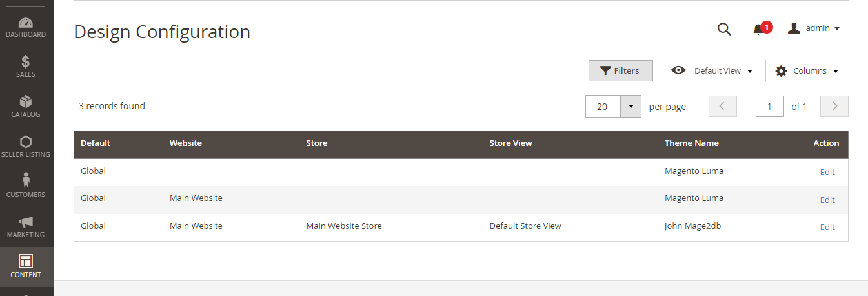This screenshot has width=868, height=296.
Task: Click the magnifying glass search icon
Action: tap(724, 29)
